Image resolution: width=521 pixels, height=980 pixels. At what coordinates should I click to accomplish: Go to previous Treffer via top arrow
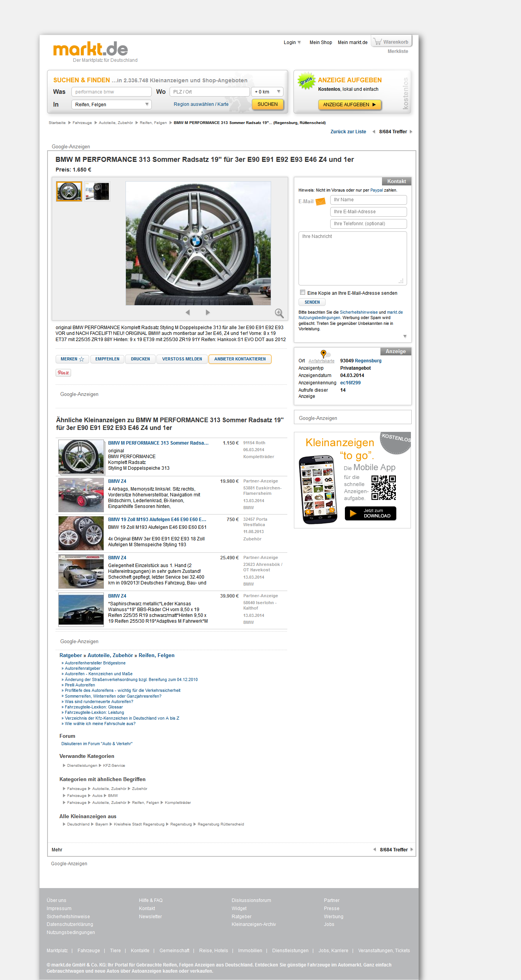point(374,132)
